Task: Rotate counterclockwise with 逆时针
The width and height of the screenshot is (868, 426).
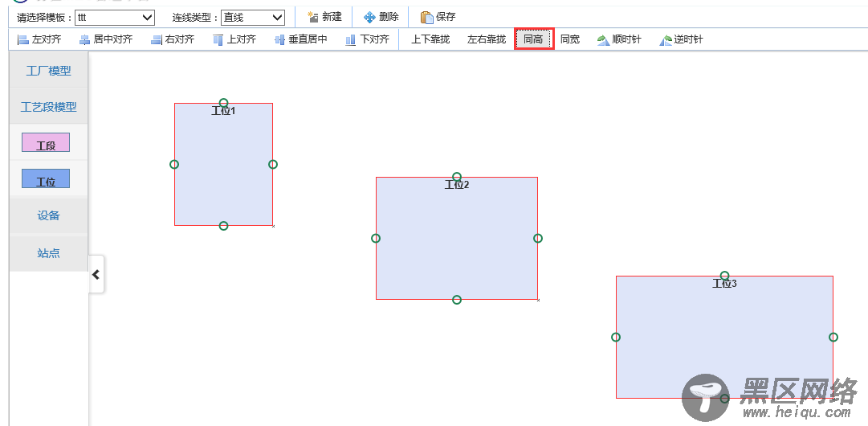Action: tap(682, 39)
